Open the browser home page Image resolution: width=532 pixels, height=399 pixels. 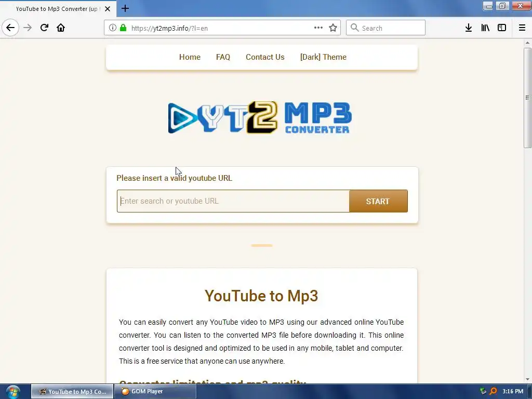[61, 28]
